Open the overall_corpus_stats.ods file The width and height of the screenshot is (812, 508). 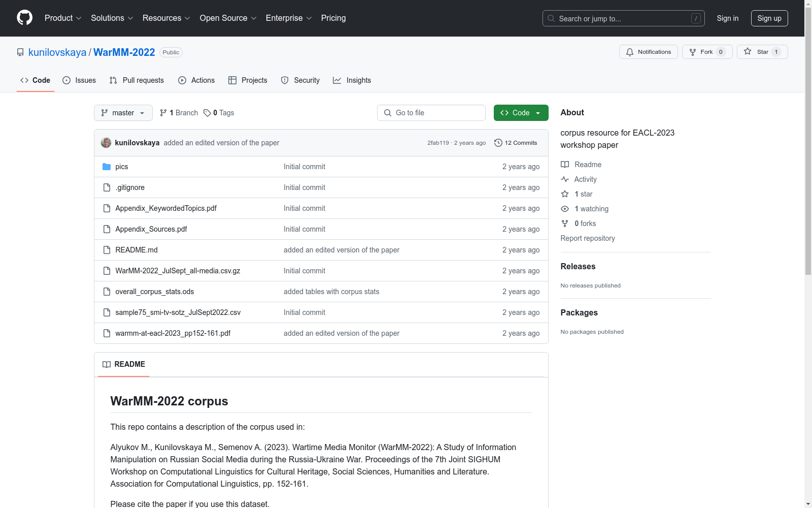pyautogui.click(x=155, y=292)
